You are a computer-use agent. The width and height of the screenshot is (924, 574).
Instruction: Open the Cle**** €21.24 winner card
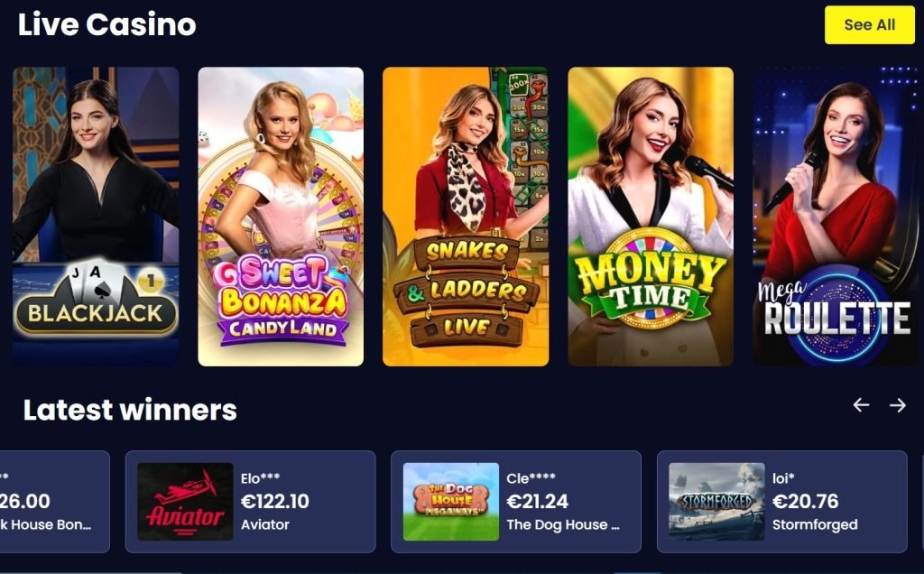pos(516,502)
